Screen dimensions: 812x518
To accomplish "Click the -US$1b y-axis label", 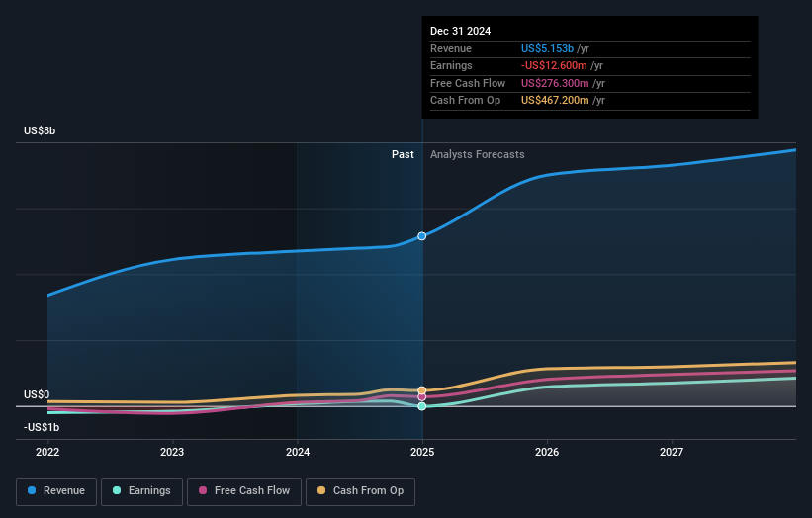I will (x=42, y=427).
